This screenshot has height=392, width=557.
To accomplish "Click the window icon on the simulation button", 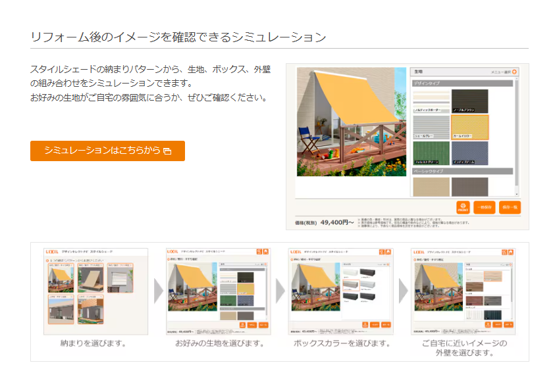I will pyautogui.click(x=169, y=151).
